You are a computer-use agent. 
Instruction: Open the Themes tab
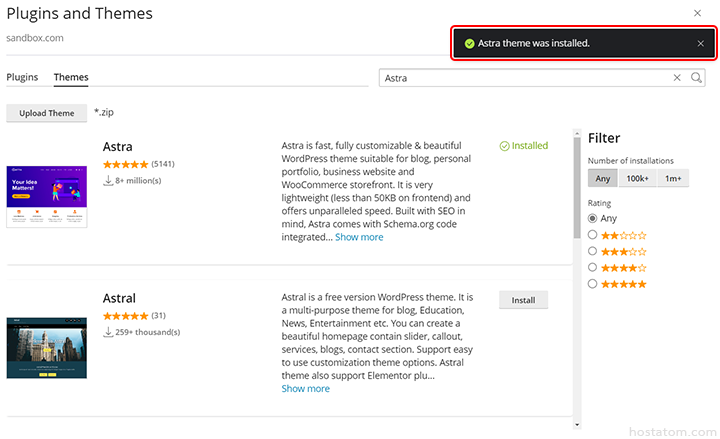70,77
